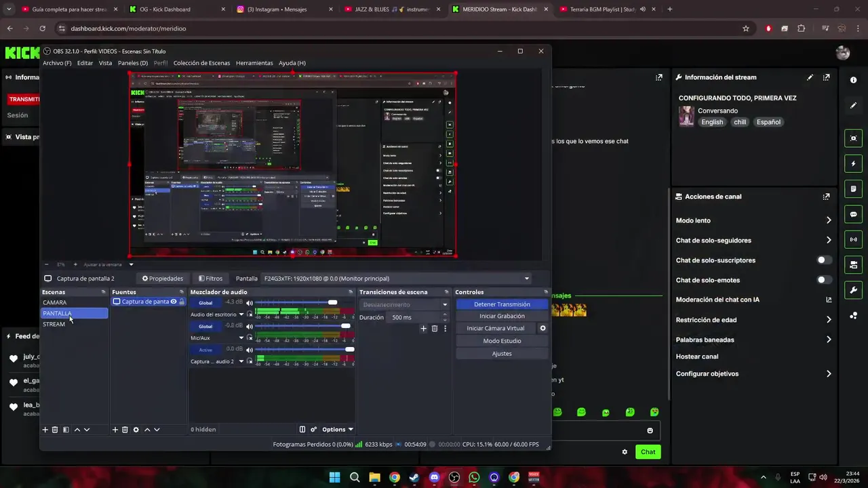Expand Restricción de edad chevron
The width and height of the screenshot is (868, 488).
[x=828, y=320]
